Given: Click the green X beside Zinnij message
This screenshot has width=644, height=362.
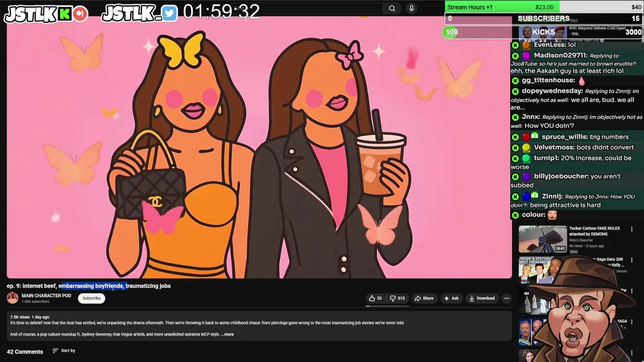Looking at the screenshot, I should pyautogui.click(x=515, y=197).
